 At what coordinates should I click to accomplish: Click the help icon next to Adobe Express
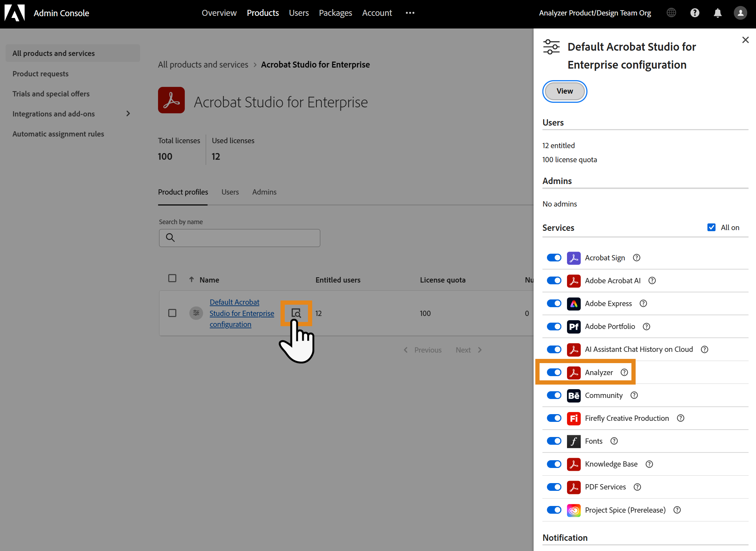coord(643,303)
